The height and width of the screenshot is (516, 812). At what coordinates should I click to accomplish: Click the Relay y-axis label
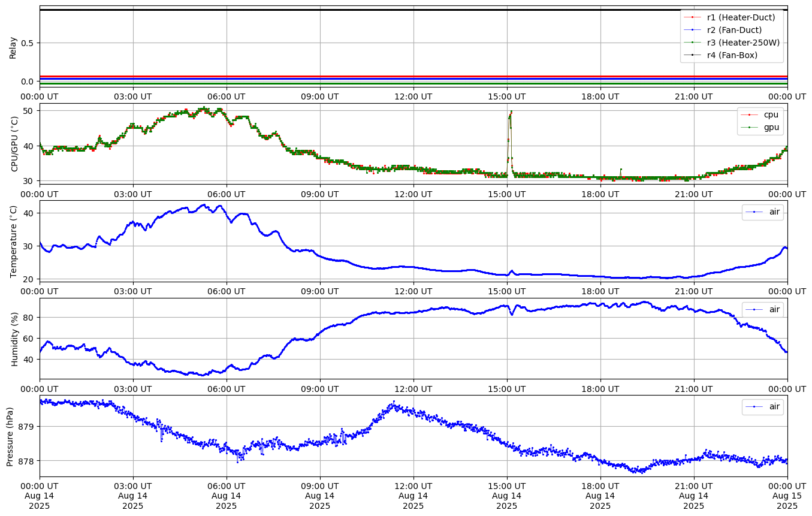13,47
